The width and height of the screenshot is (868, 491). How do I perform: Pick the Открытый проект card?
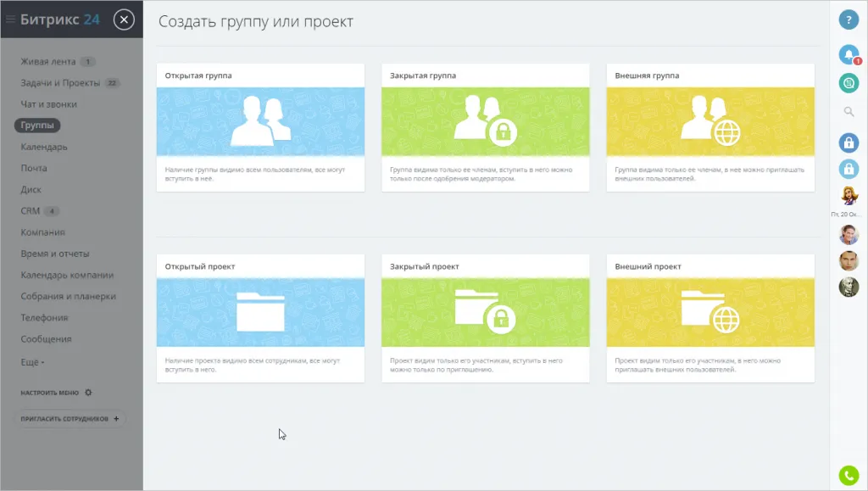point(260,318)
